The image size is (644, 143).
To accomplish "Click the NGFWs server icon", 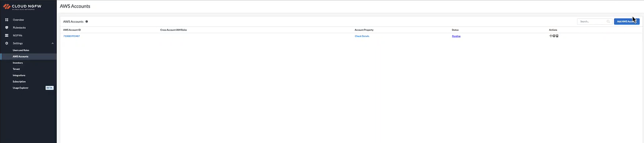I will click(x=7, y=35).
